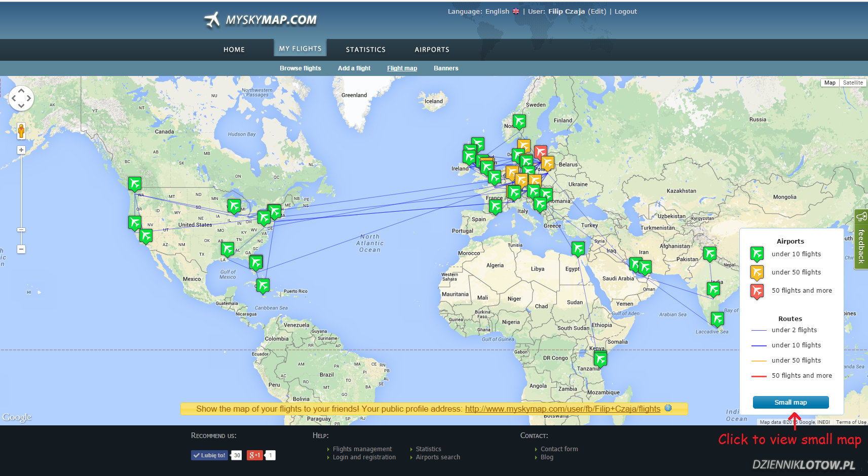Viewport: 868px width, 476px height.
Task: Click the Texas airport marker
Action: 228,249
